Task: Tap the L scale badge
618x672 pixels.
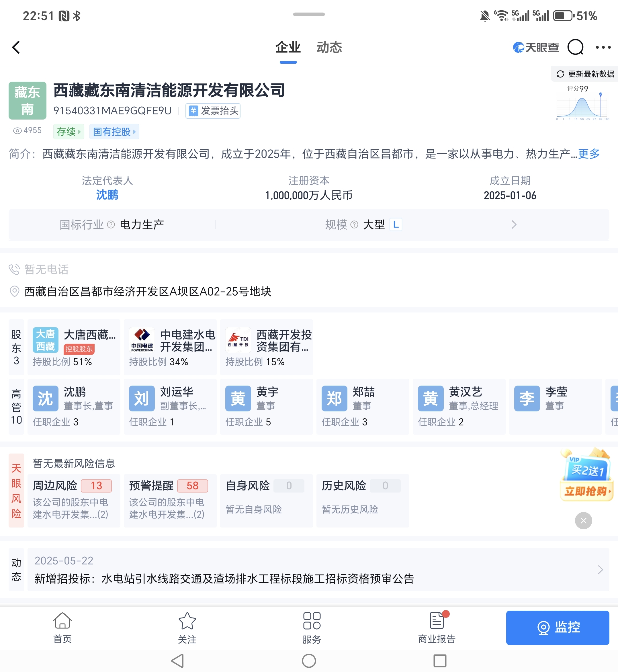Action: 396,224
